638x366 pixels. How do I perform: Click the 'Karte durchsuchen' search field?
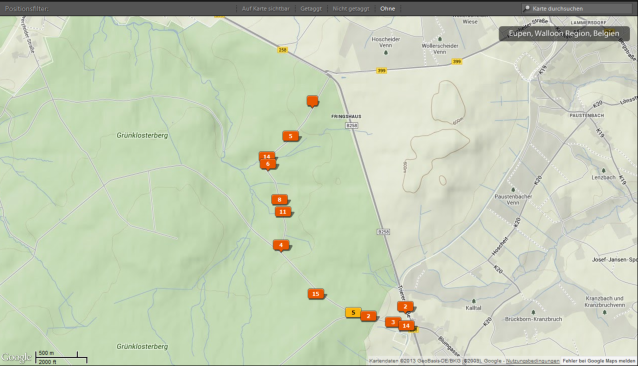(577, 8)
